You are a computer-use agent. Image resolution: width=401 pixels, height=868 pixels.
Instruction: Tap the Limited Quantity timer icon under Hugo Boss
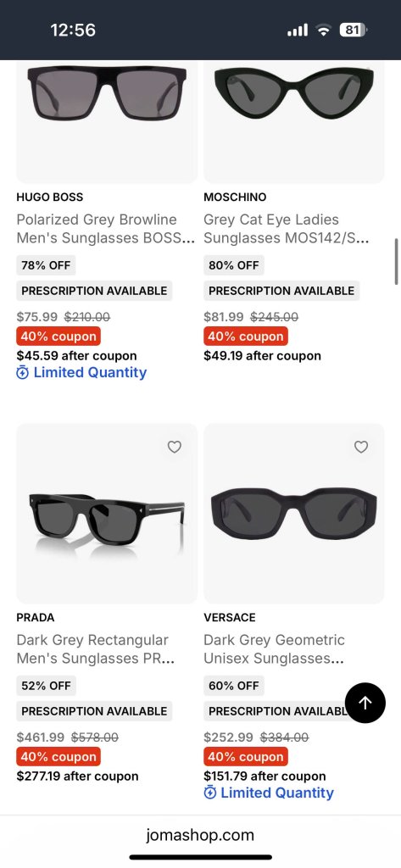pyautogui.click(x=22, y=373)
